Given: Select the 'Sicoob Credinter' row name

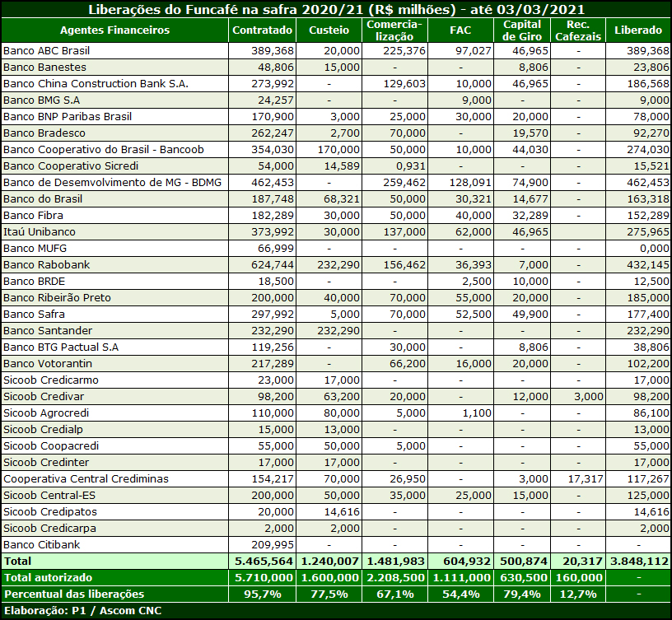Looking at the screenshot, I should (x=46, y=462).
